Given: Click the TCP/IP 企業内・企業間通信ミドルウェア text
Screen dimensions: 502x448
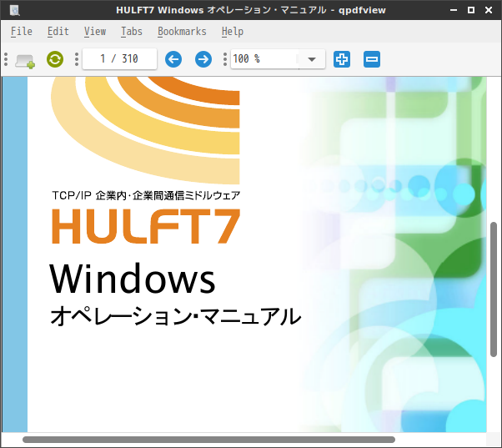Looking at the screenshot, I should 146,195.
